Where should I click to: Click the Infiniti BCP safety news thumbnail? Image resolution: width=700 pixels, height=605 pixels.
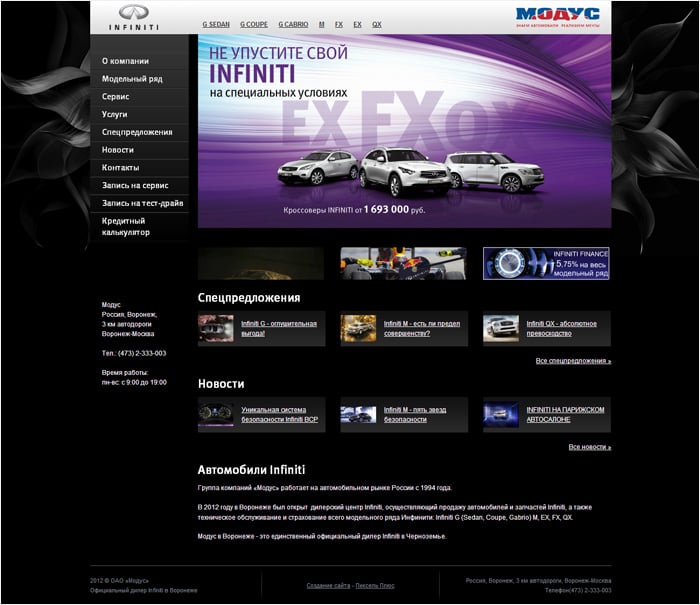tap(216, 414)
